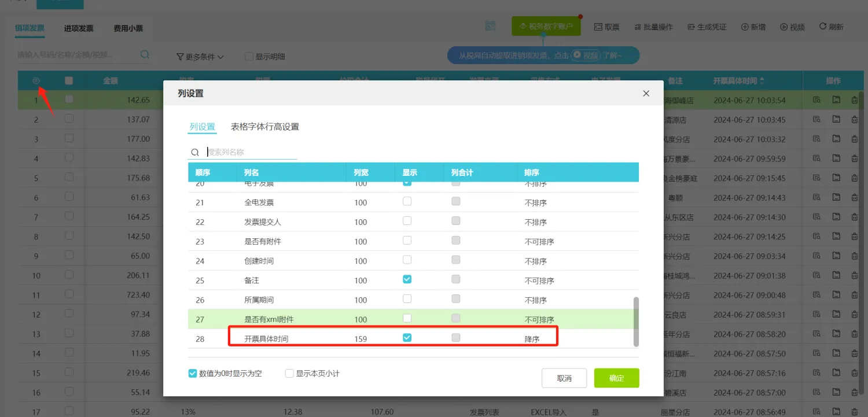This screenshot has width=868, height=417.
Task: Click 新增 plus icon in the toolbar
Action: pyautogui.click(x=745, y=27)
